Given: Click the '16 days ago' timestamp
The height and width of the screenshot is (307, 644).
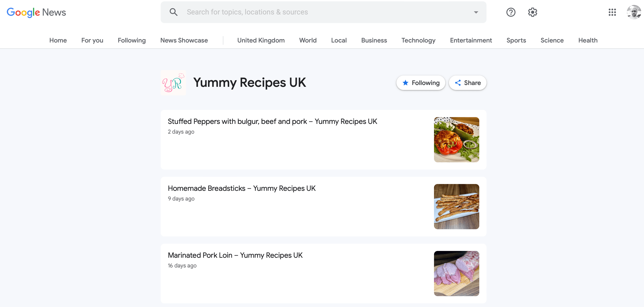Looking at the screenshot, I should coord(182,266).
